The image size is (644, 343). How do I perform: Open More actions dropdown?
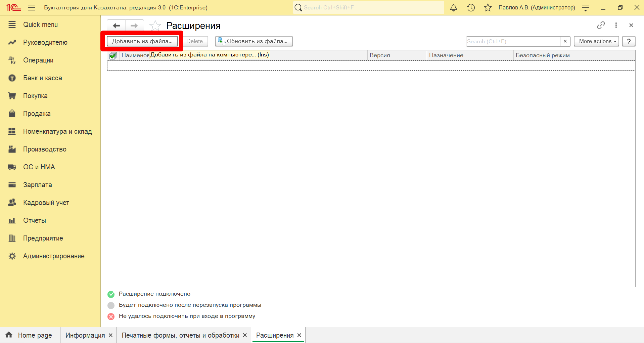(x=596, y=41)
